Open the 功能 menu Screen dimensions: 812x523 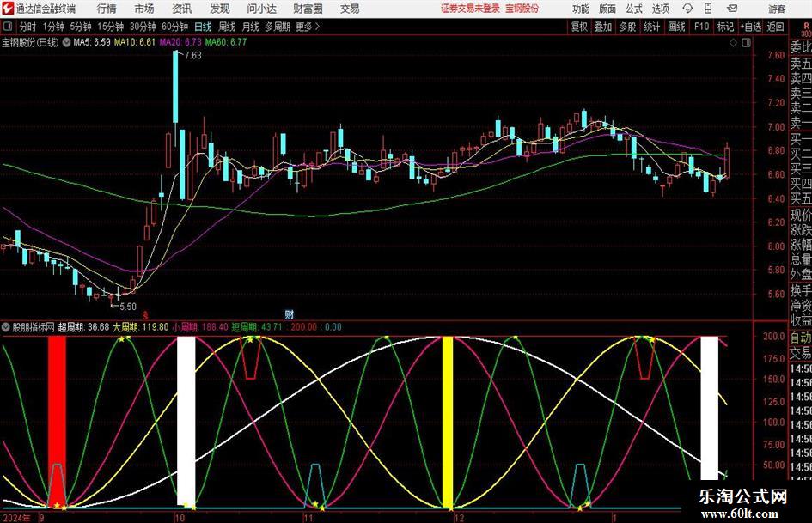coord(581,9)
